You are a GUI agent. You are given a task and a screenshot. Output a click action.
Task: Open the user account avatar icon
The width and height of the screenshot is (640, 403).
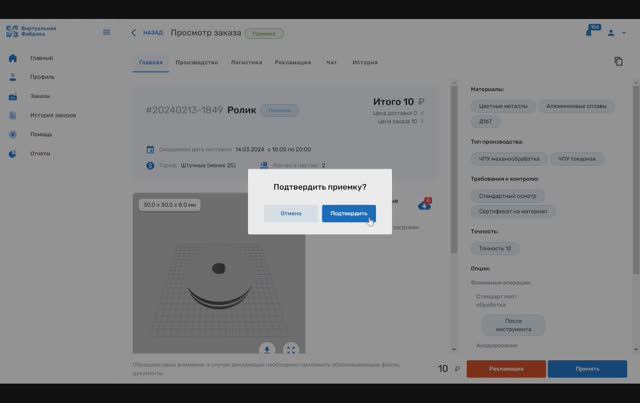click(x=611, y=33)
